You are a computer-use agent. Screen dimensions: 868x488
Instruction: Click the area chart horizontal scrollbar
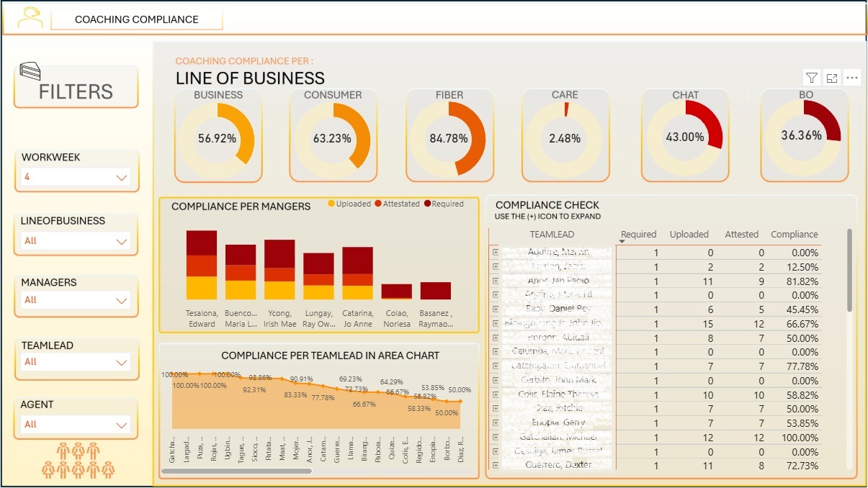point(236,471)
